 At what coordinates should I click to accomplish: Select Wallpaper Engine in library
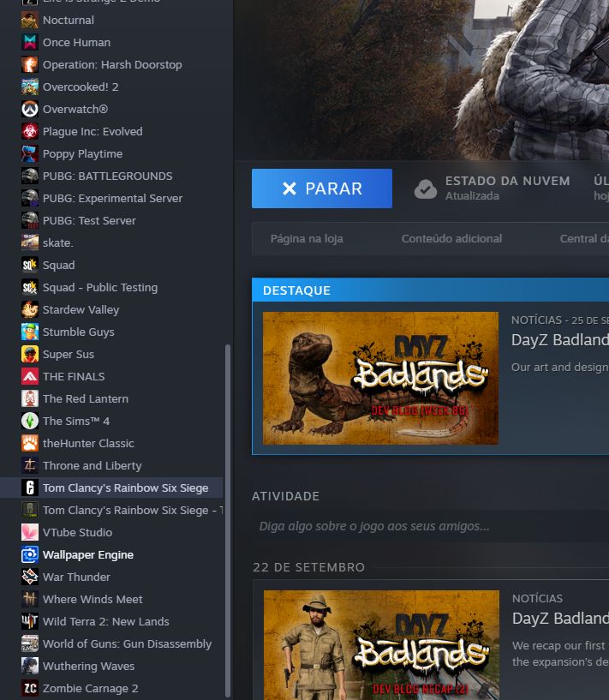click(x=111, y=555)
